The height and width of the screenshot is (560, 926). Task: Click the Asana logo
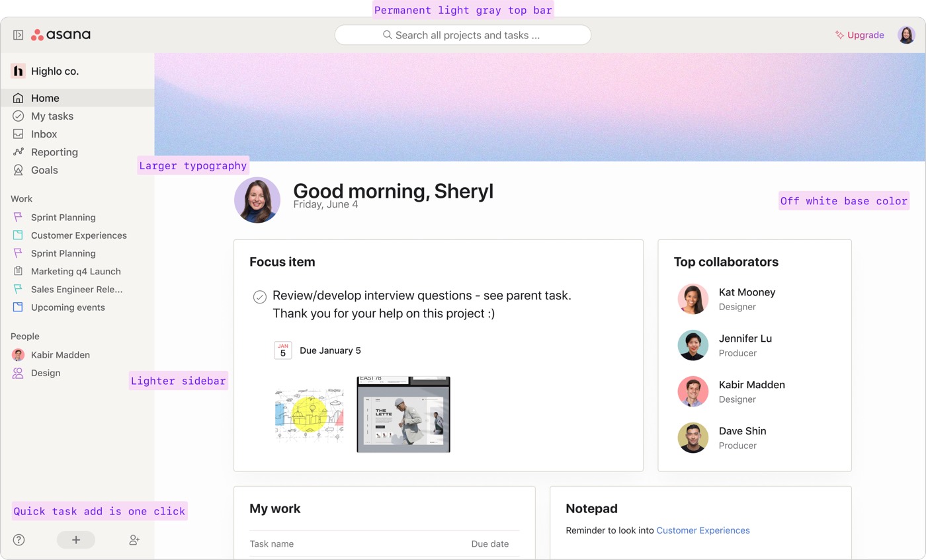pos(61,35)
